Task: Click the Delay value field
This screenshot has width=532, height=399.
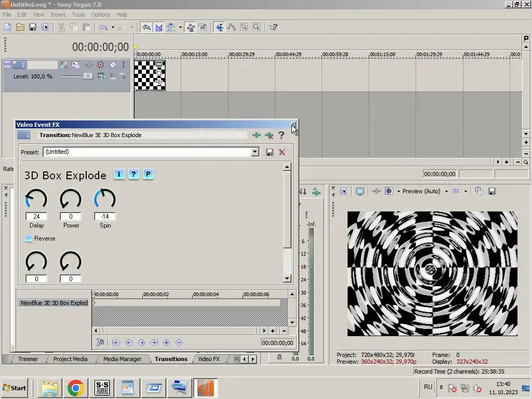Action: [36, 217]
